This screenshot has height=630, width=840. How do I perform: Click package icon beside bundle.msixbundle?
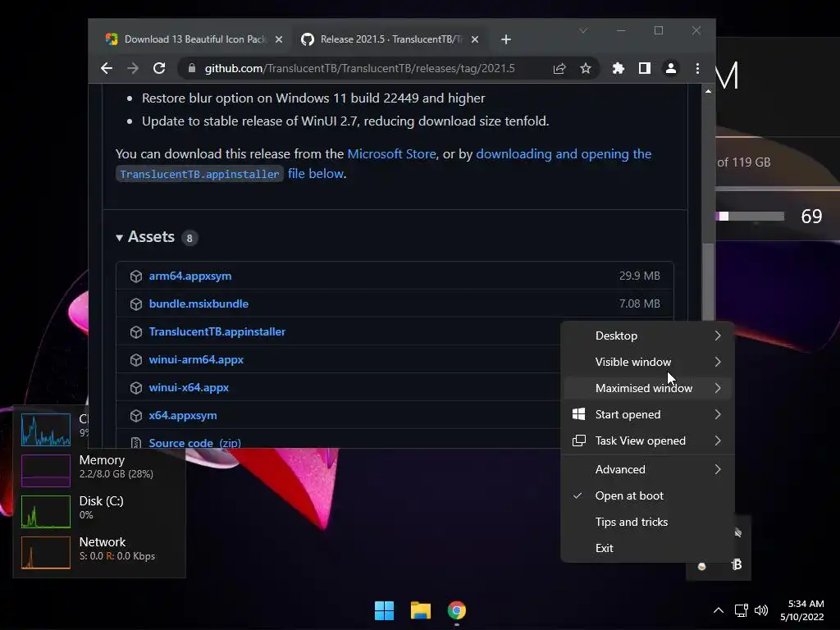click(x=136, y=304)
